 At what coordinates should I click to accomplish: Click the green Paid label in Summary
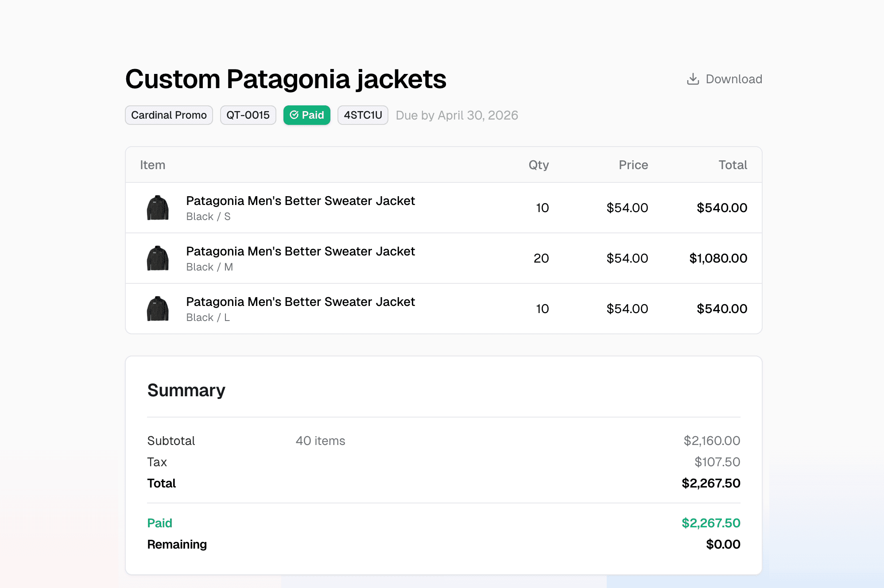click(x=159, y=523)
